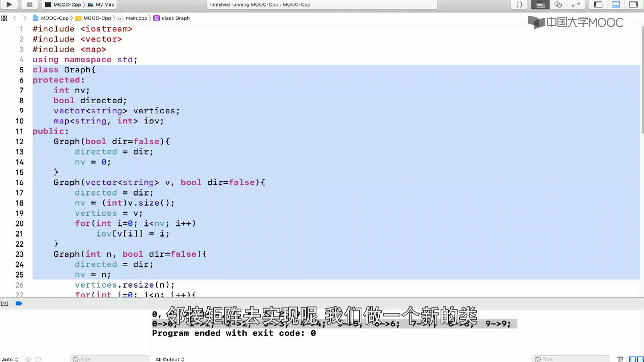Image resolution: width=644 pixels, height=362 pixels.
Task: Toggle the utilities (right) panel
Action: 633,4
